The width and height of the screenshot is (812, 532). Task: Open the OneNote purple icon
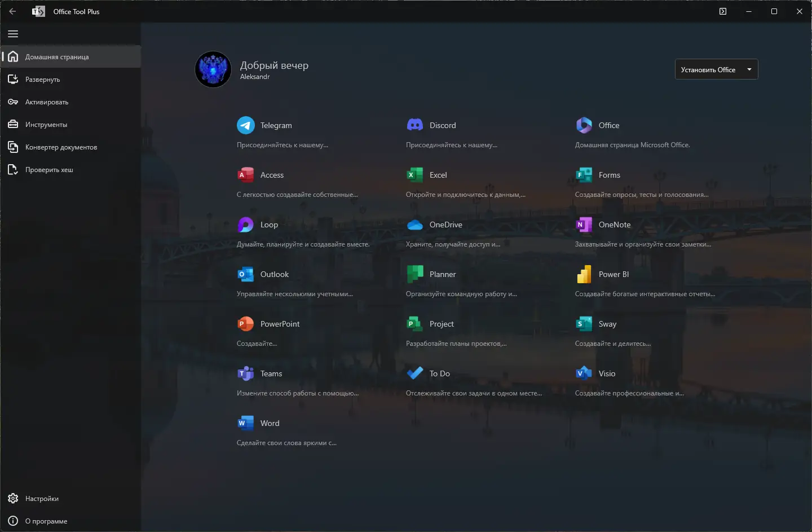[584, 225]
